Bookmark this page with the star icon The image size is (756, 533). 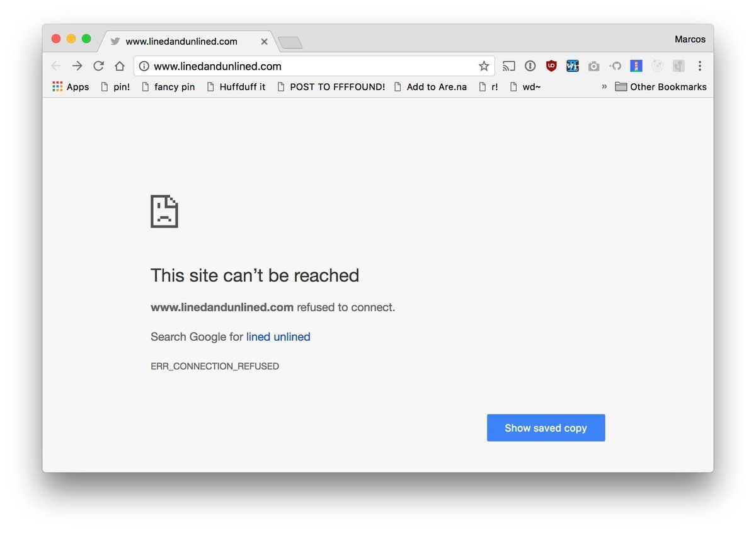tap(484, 66)
